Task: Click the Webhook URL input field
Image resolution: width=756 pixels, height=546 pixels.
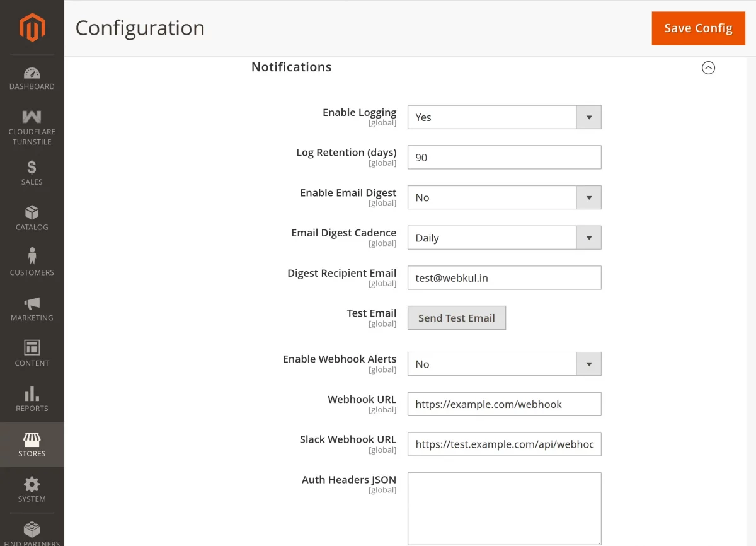Action: pyautogui.click(x=504, y=404)
